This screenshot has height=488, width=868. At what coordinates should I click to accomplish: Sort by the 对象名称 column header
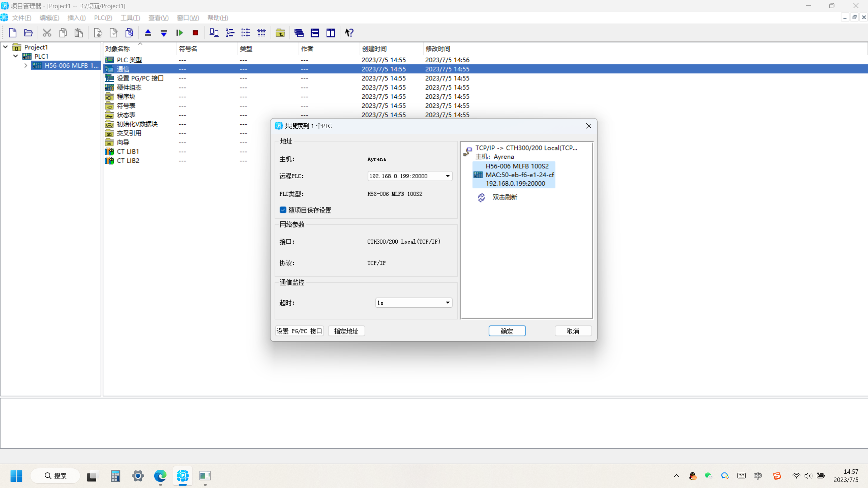(x=139, y=49)
